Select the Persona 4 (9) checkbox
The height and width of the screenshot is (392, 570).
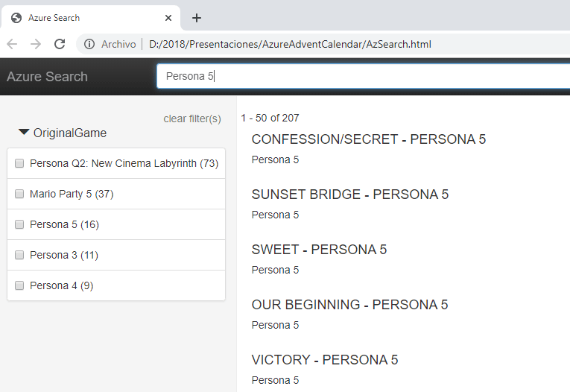(x=19, y=285)
